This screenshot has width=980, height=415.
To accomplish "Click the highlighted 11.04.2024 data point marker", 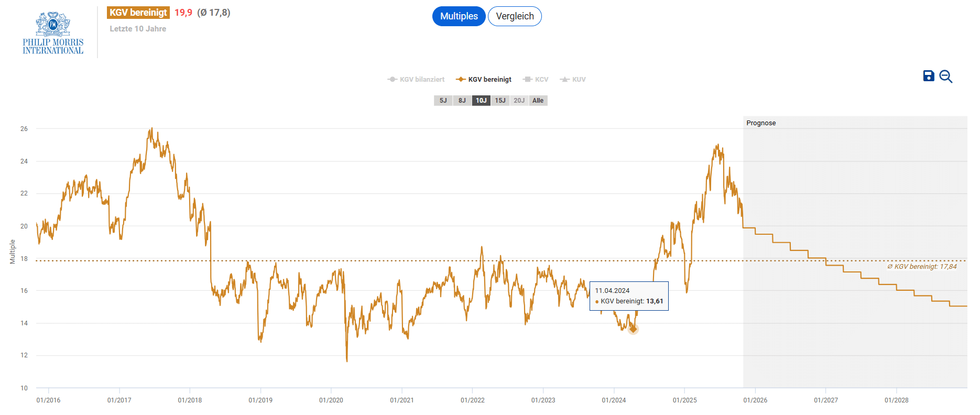I will click(x=633, y=329).
